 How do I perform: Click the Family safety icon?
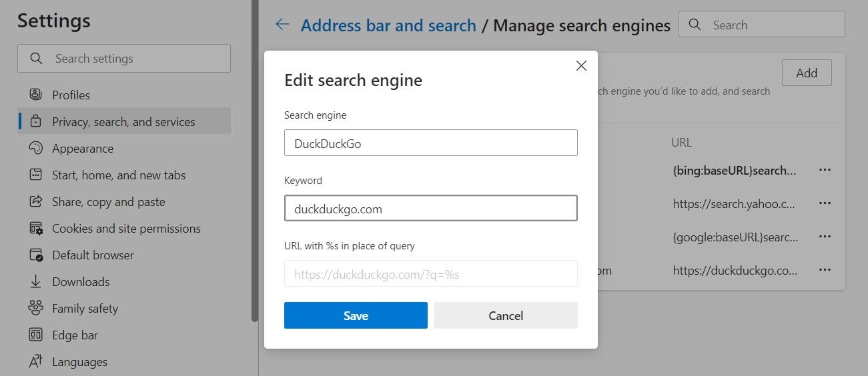(x=36, y=308)
